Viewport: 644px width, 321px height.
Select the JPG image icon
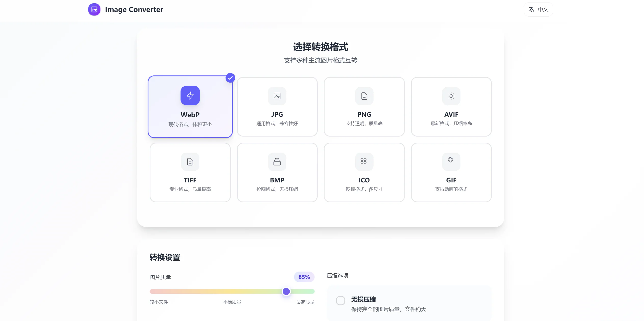pyautogui.click(x=277, y=96)
